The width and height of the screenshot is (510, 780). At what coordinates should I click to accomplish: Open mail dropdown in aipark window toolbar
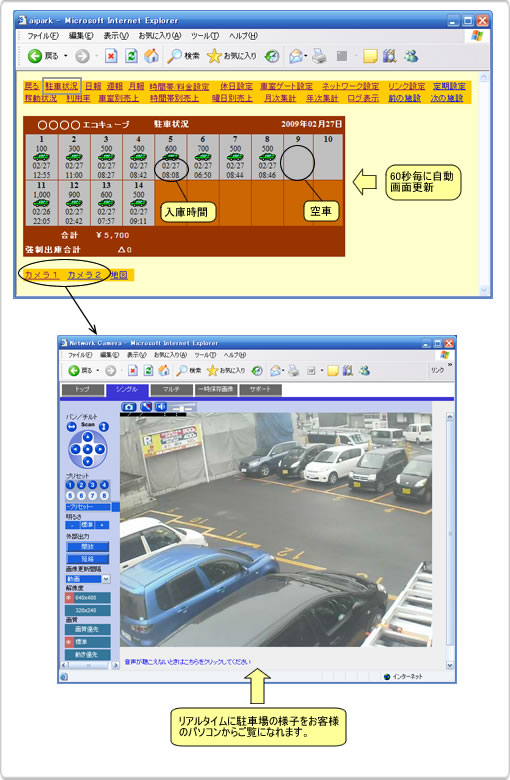pyautogui.click(x=306, y=56)
